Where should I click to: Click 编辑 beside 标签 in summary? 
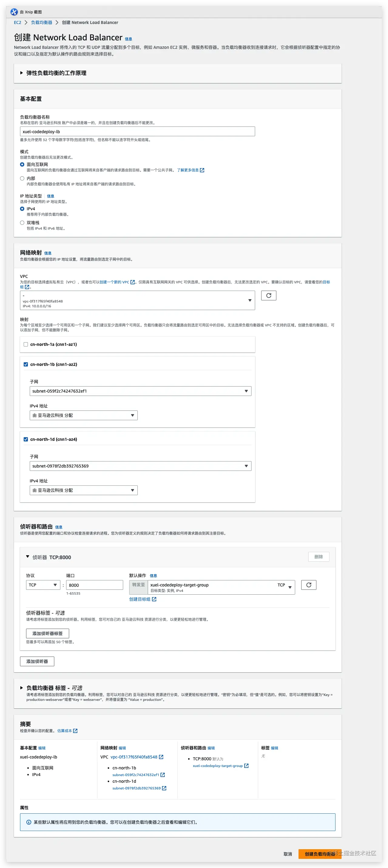(x=275, y=748)
